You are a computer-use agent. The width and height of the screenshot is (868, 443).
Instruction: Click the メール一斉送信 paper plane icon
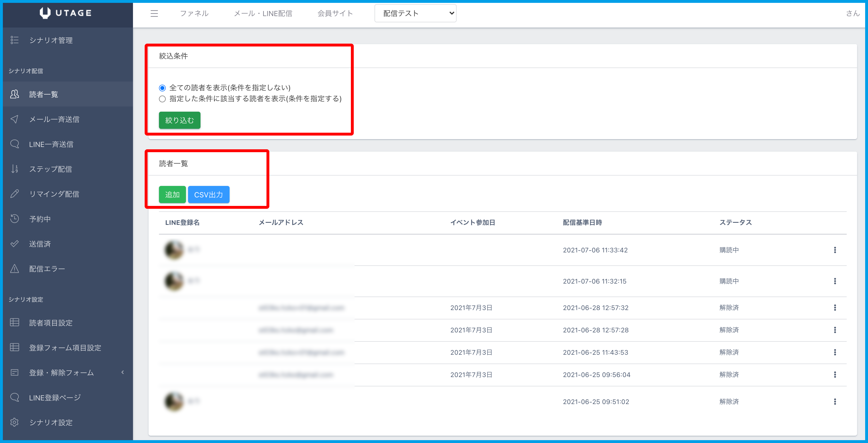point(15,119)
